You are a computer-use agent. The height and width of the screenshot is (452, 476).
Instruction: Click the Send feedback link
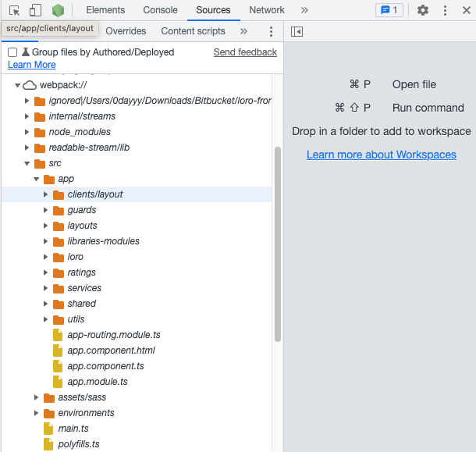pyautogui.click(x=245, y=52)
